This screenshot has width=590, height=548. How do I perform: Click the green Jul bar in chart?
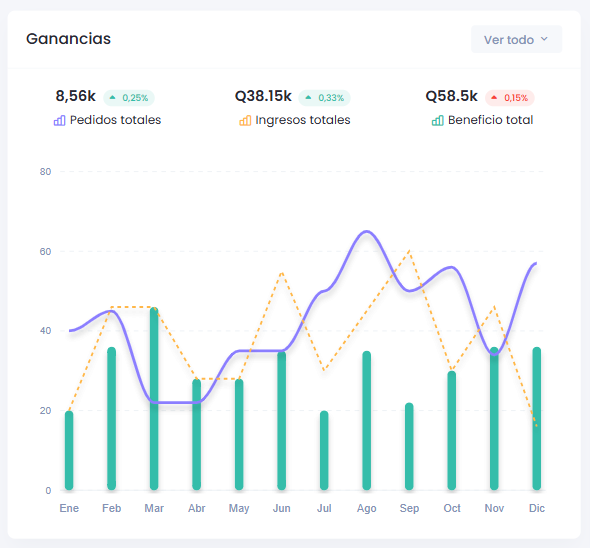click(324, 451)
